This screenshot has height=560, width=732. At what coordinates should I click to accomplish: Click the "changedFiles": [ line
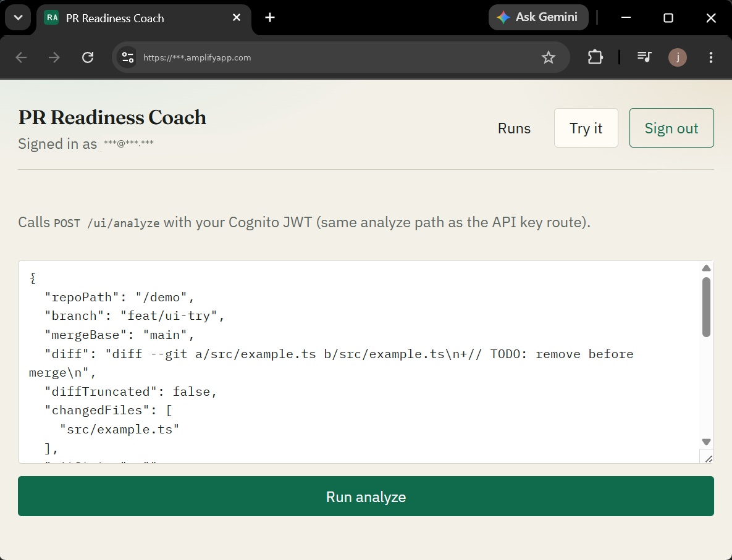108,410
